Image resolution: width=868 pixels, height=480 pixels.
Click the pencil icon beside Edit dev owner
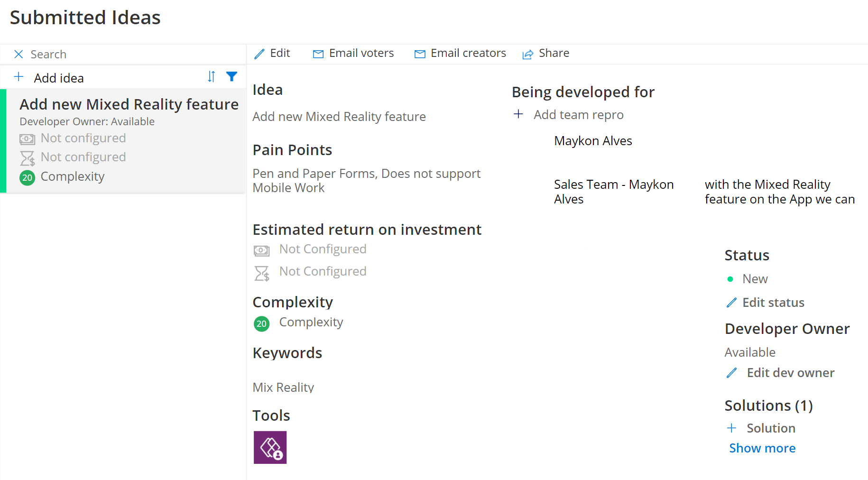731,373
